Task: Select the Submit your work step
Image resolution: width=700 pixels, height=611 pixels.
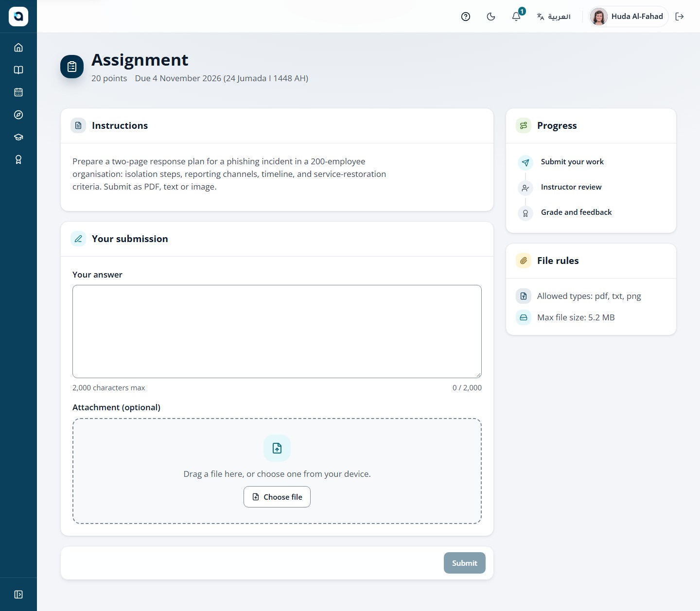Action: (572, 162)
